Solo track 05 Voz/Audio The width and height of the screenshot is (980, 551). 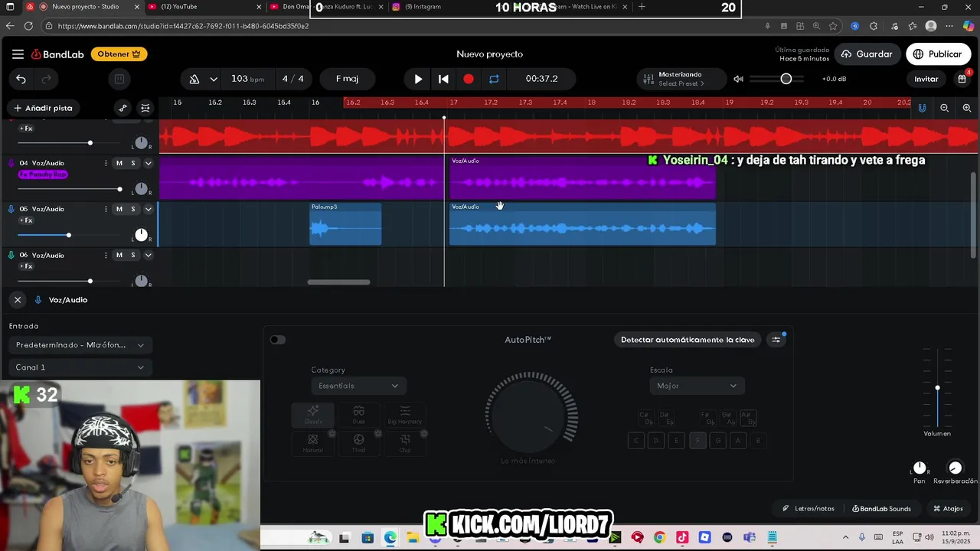pos(132,209)
